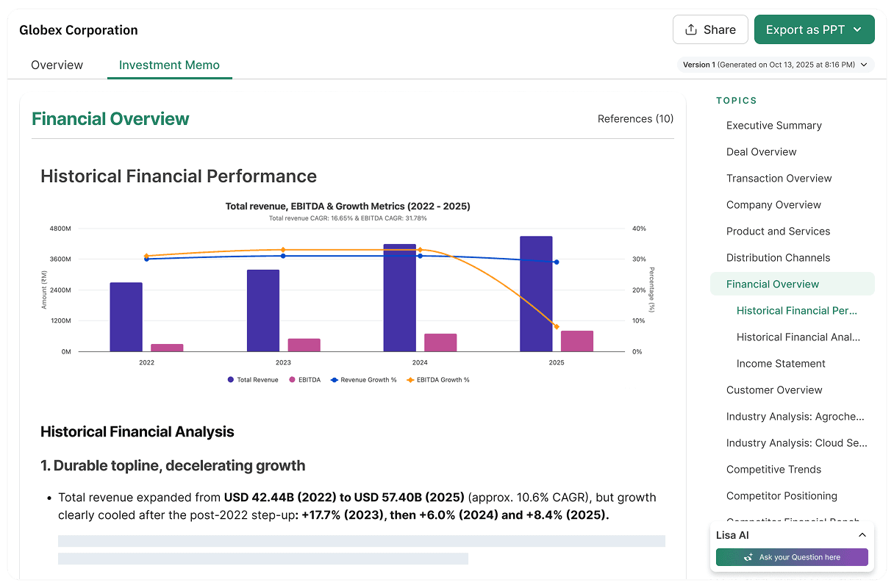
Task: Jump to Company Overview topic
Action: click(773, 205)
